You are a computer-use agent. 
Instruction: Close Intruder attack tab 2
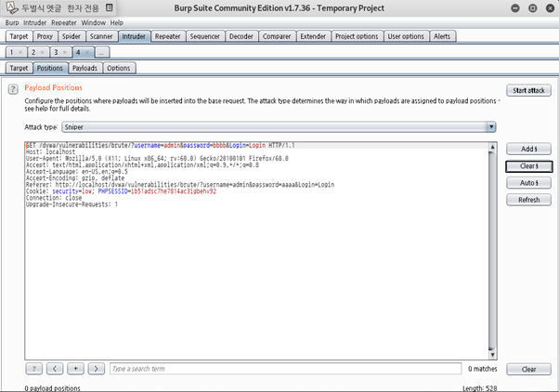[43, 52]
